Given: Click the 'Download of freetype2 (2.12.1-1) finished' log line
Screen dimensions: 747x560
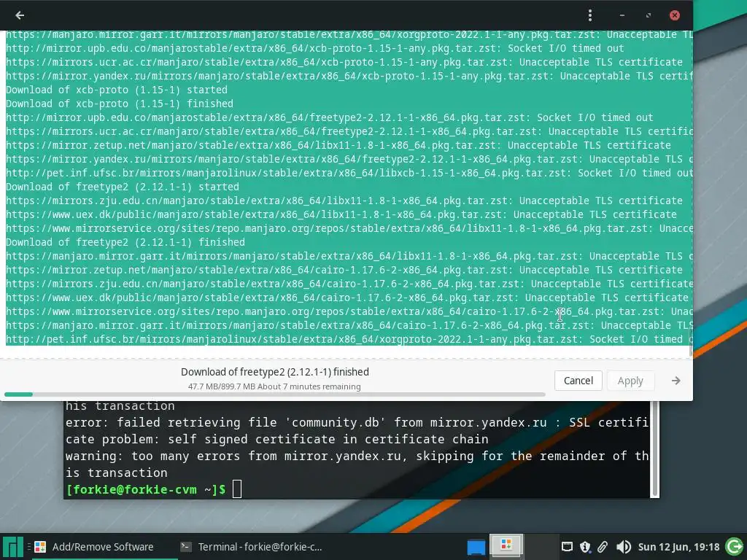Looking at the screenshot, I should (x=125, y=242).
